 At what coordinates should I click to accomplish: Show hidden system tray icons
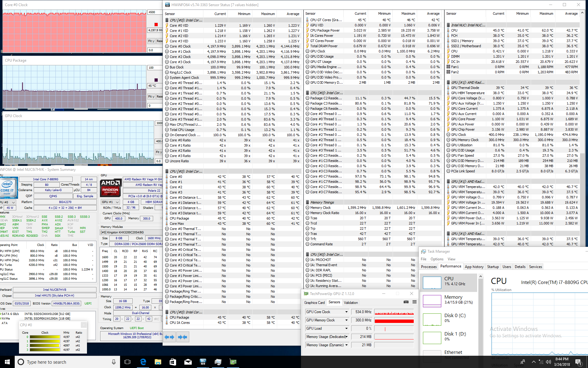pos(533,362)
